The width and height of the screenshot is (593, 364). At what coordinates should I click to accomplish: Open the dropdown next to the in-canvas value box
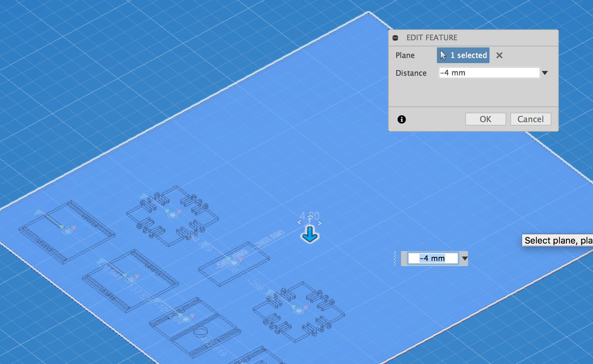pos(465,258)
